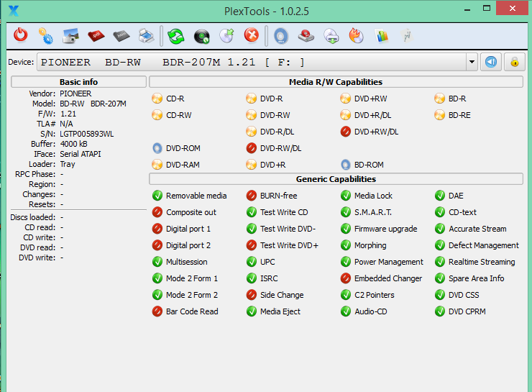Click the F/W value 1.21
Viewport: 532px width, 392px height.
tap(68, 114)
